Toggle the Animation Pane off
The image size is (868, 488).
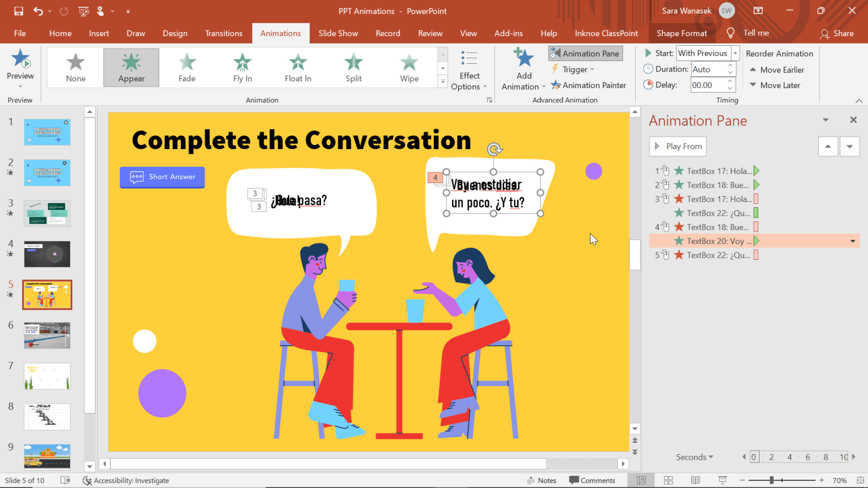(585, 53)
